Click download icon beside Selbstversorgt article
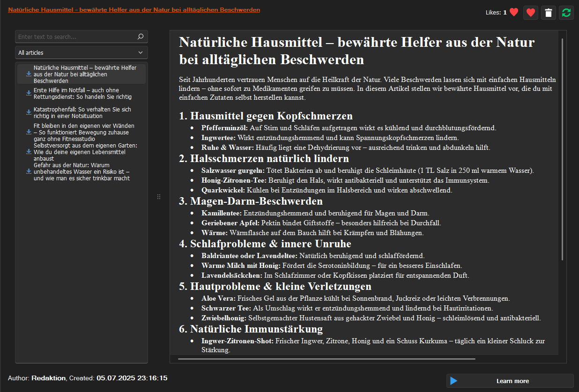The width and height of the screenshot is (579, 392). click(x=29, y=152)
